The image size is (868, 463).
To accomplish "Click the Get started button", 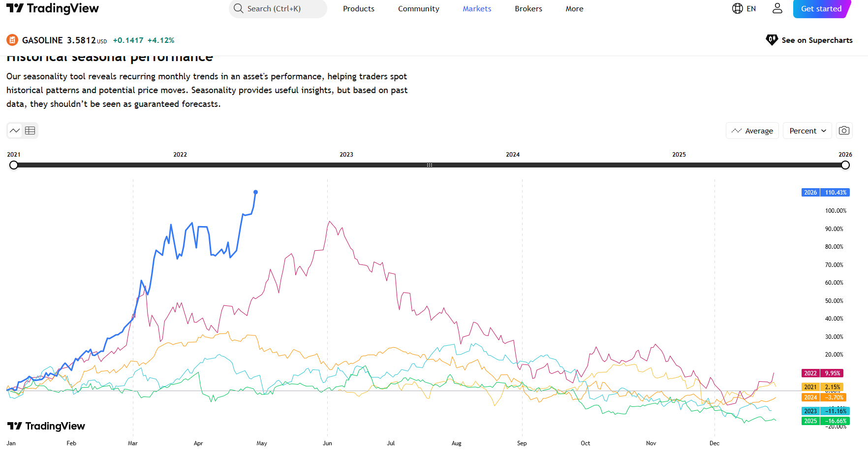I will pyautogui.click(x=821, y=8).
